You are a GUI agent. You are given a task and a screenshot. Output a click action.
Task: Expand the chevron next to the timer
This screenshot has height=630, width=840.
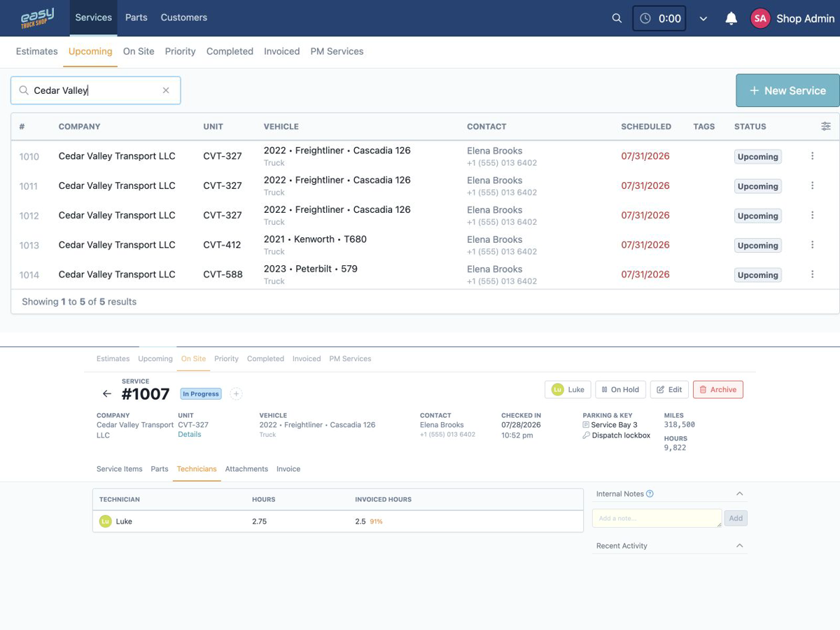[x=703, y=19]
